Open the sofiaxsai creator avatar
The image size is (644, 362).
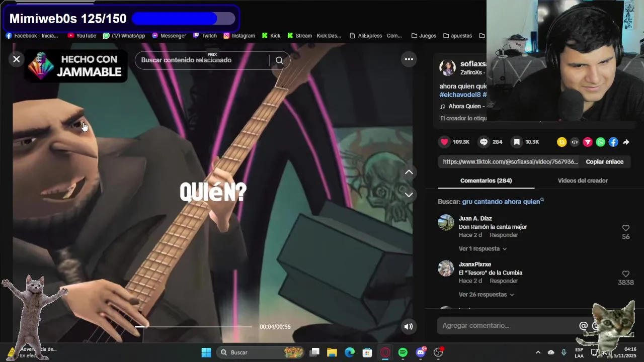[x=447, y=68]
